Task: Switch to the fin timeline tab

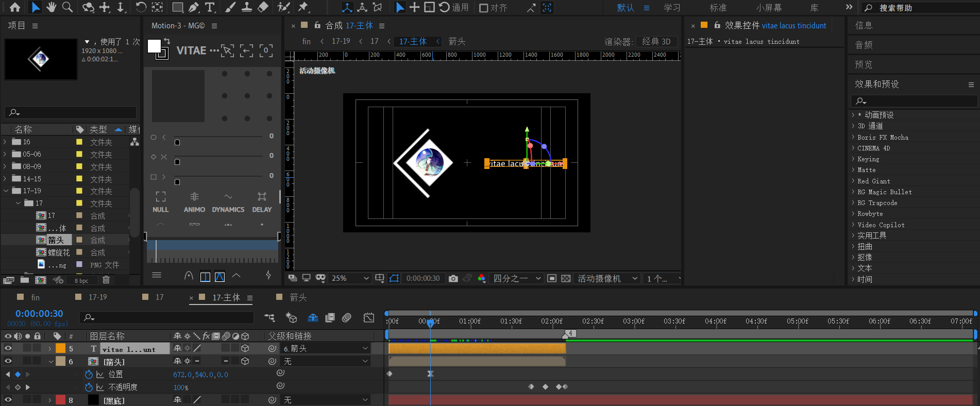Action: pyautogui.click(x=35, y=297)
